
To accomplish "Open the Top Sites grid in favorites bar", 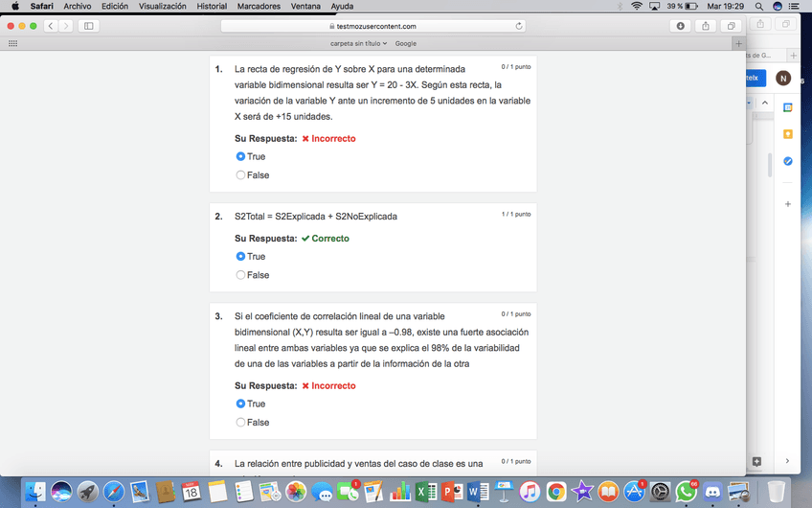I will tap(13, 43).
